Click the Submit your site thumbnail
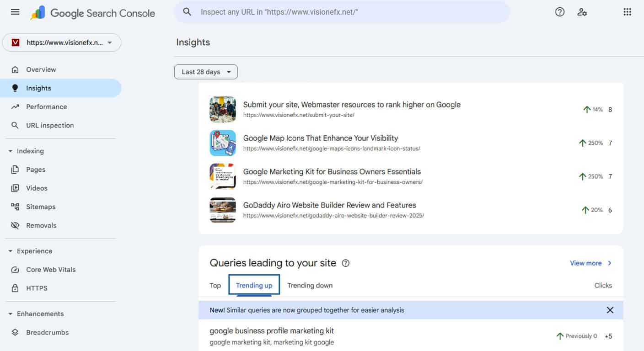The height and width of the screenshot is (351, 644). [223, 109]
